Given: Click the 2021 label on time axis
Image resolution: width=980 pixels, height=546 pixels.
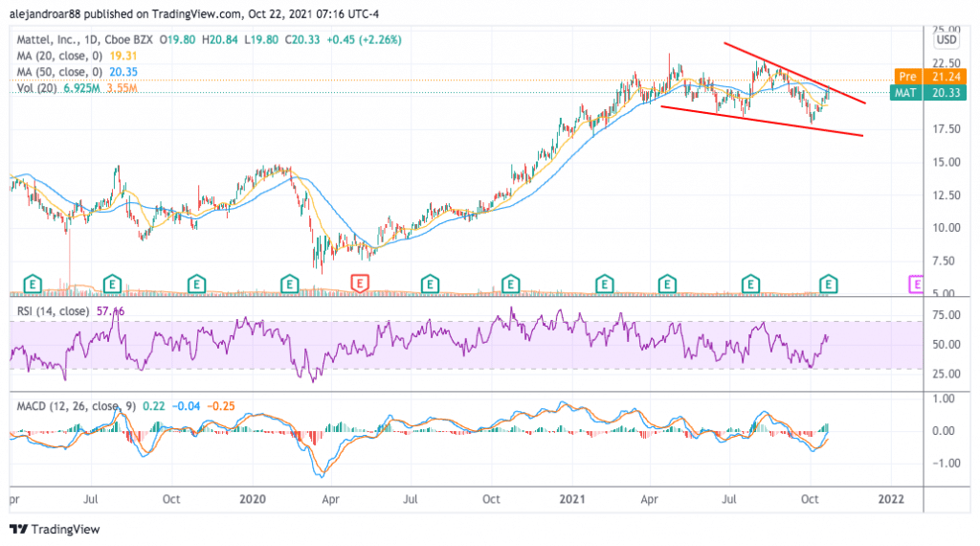Looking at the screenshot, I should [572, 498].
